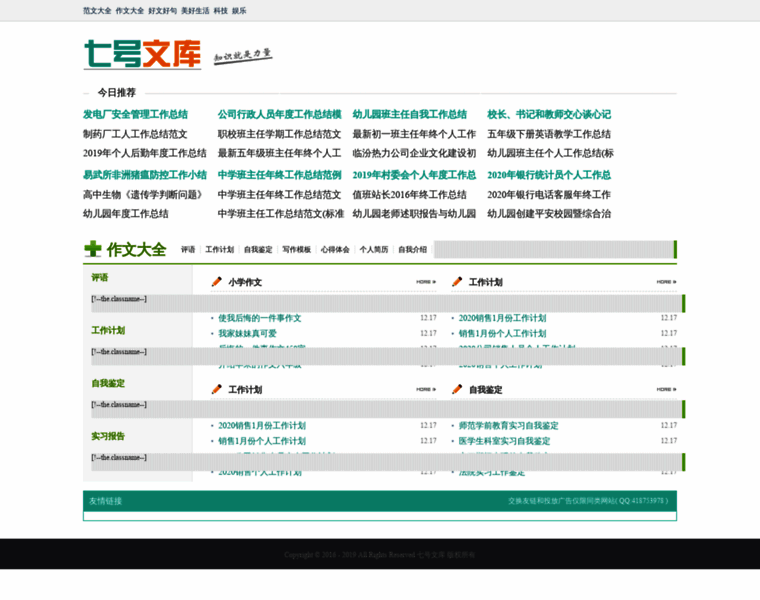The height and width of the screenshot is (600, 760).
Task: Click the pencil icon beside 小学作文
Action: [x=216, y=282]
